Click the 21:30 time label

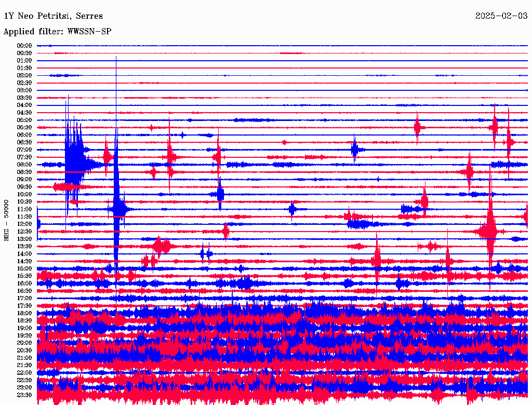pyautogui.click(x=24, y=365)
